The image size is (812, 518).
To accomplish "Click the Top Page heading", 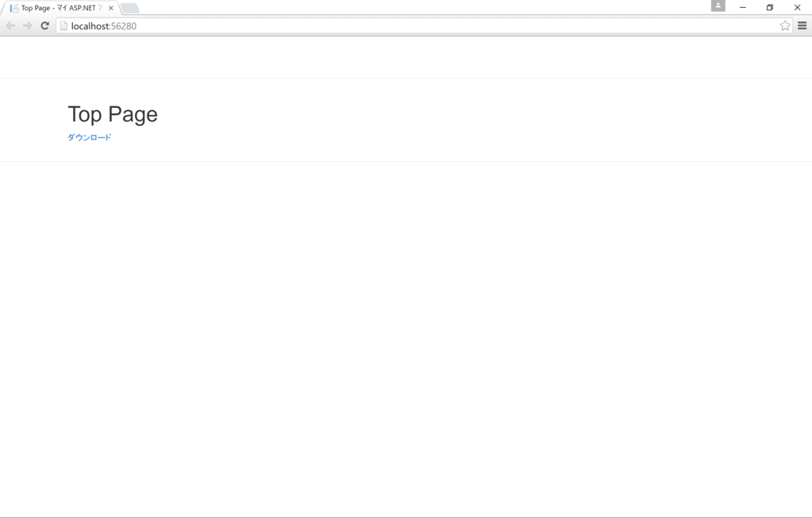I will 113,114.
